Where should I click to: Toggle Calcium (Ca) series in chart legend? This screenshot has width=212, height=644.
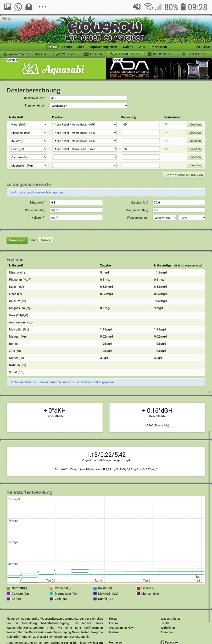pyautogui.click(x=9, y=594)
